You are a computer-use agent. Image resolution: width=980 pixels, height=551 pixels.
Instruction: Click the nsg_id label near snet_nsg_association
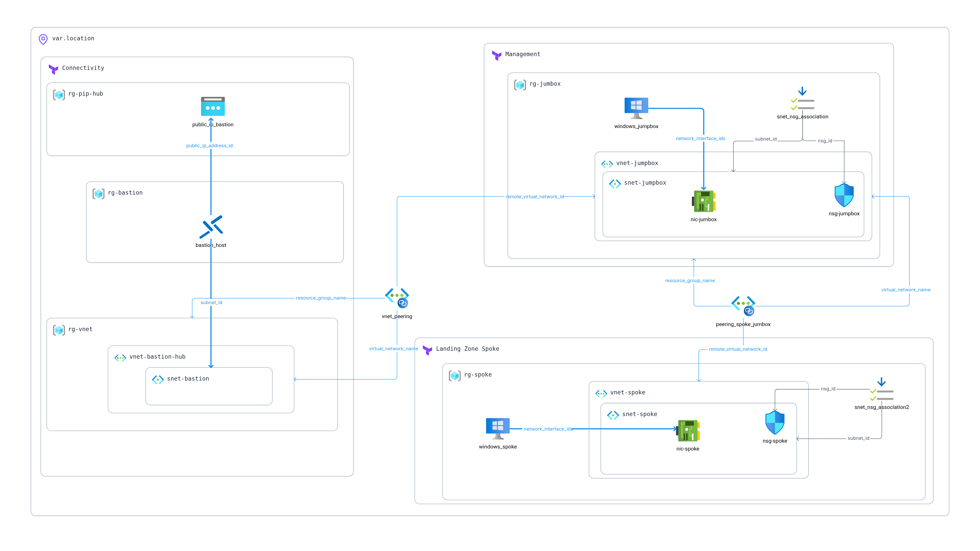825,141
